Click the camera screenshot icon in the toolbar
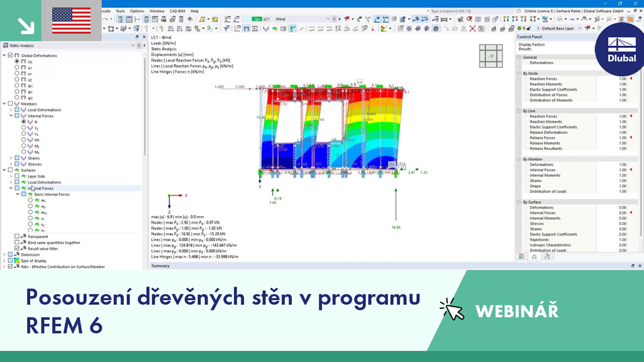 pos(481,28)
